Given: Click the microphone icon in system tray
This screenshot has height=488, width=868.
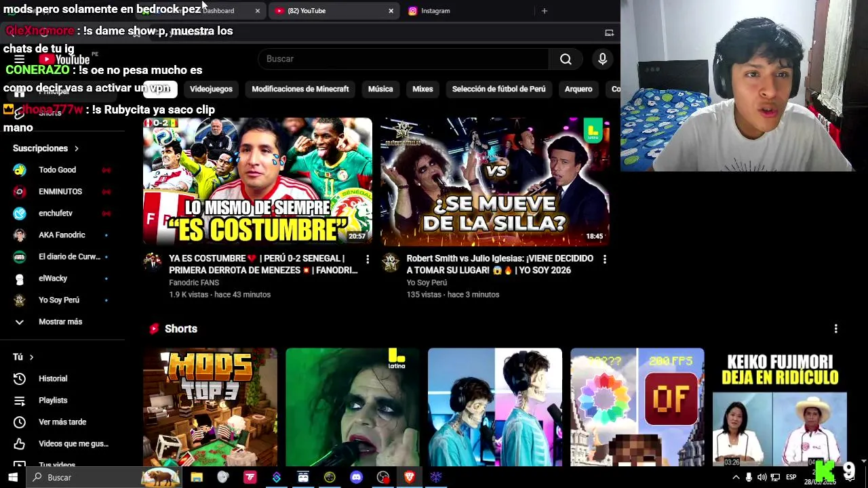Looking at the screenshot, I should [x=749, y=477].
